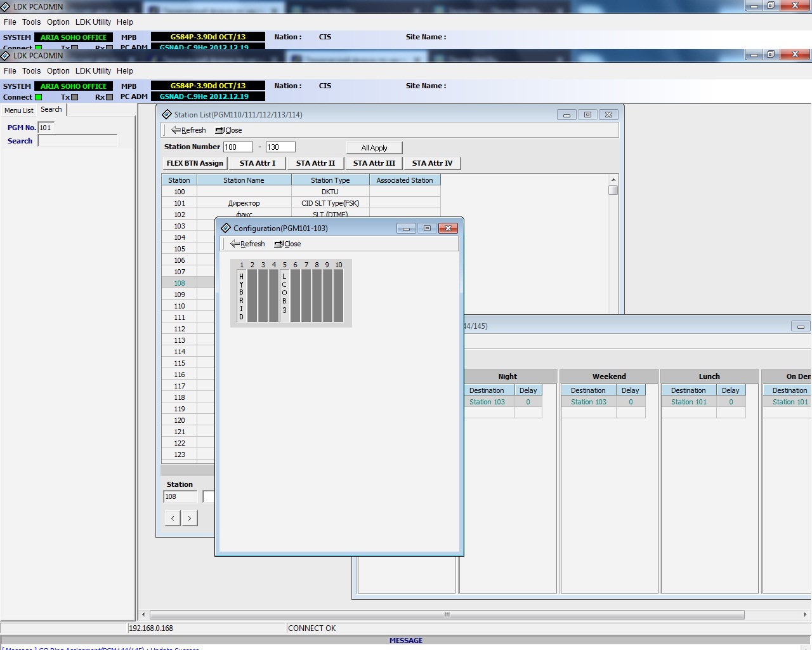This screenshot has height=650, width=812.
Task: Click Refresh in the Station List toolbar
Action: 188,130
